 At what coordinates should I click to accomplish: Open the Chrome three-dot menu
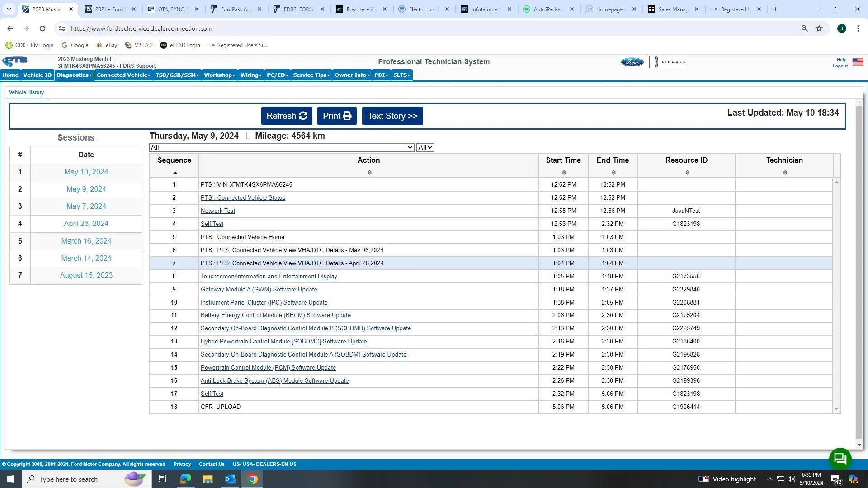(858, 28)
